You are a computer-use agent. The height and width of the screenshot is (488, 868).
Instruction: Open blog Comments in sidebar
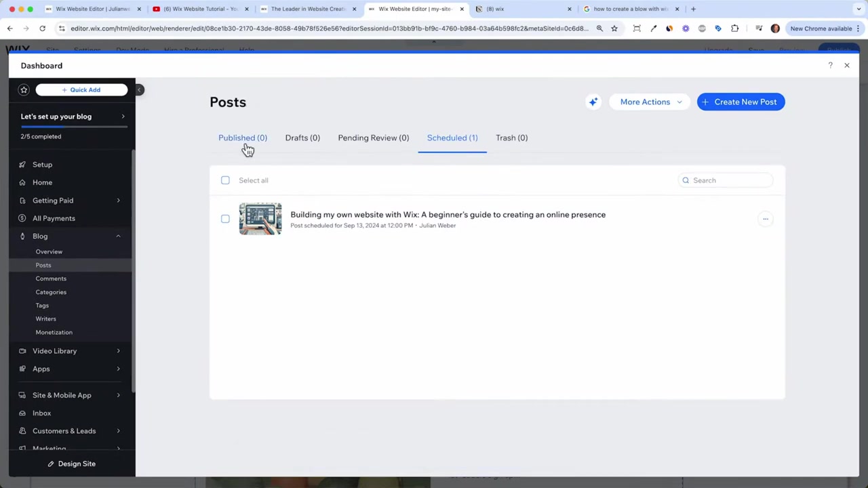51,279
